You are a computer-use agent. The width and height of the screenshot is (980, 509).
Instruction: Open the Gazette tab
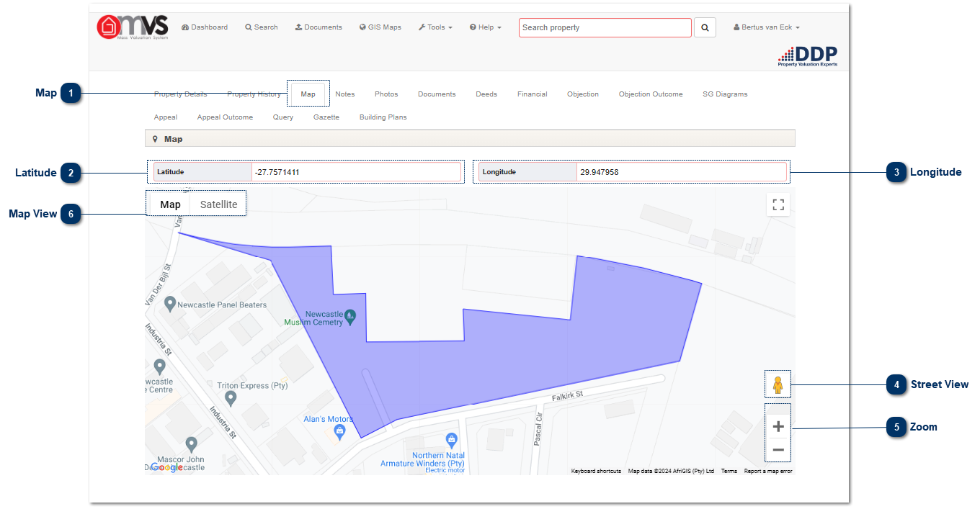coord(326,117)
